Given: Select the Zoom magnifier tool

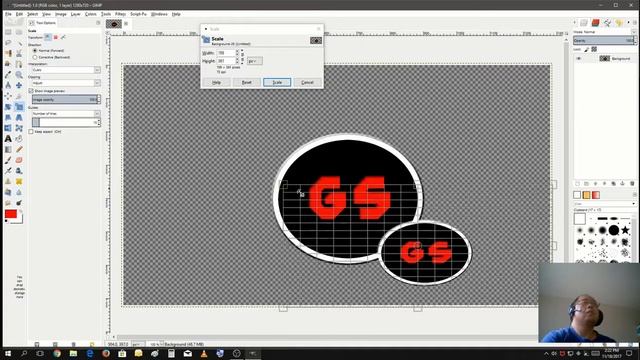Looking at the screenshot, I should coord(19,75).
